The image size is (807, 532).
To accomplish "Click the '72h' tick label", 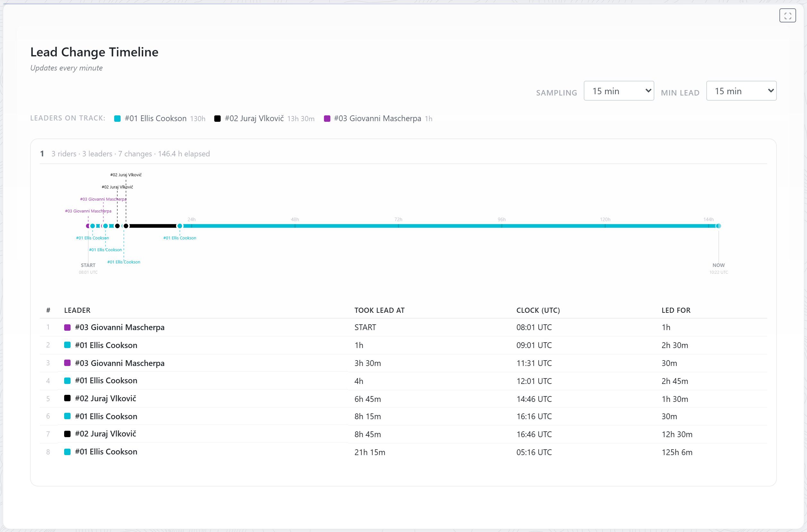I will pyautogui.click(x=398, y=220).
